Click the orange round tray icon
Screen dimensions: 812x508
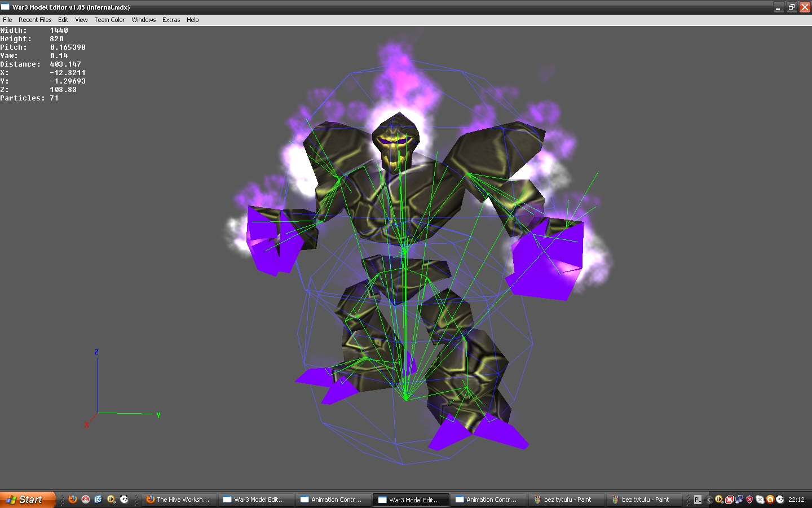point(770,500)
